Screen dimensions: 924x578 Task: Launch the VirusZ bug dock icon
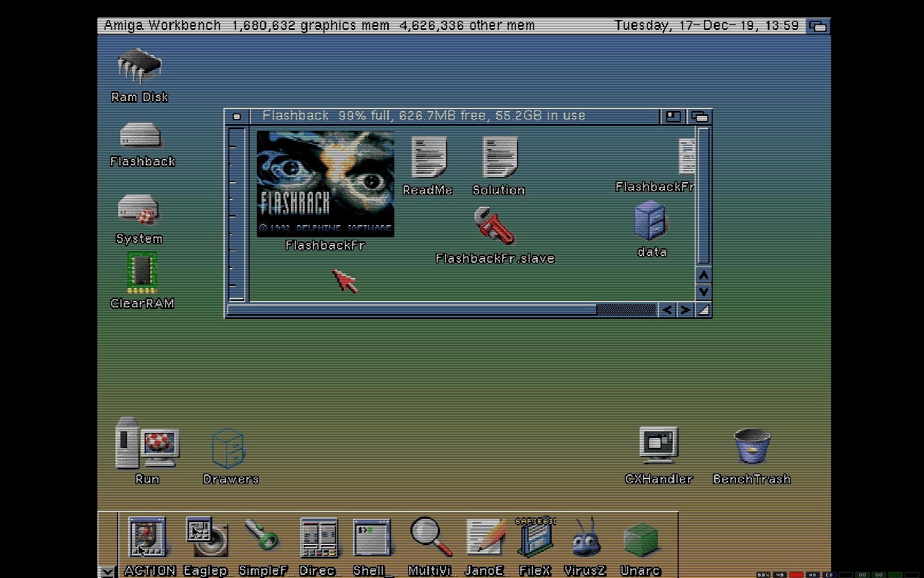click(586, 537)
